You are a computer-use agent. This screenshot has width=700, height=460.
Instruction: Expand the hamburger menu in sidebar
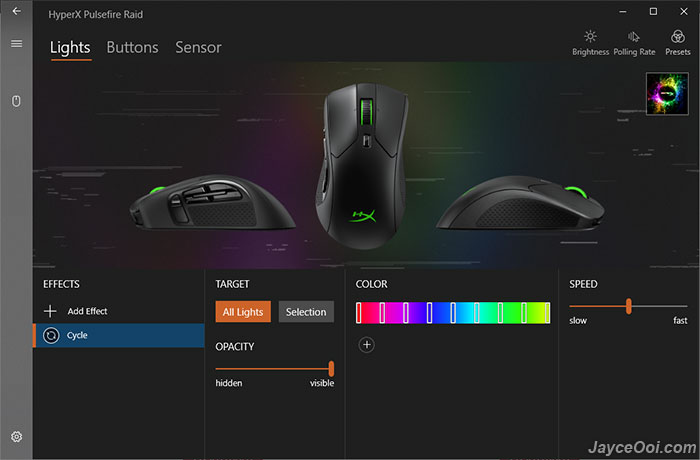pos(17,43)
